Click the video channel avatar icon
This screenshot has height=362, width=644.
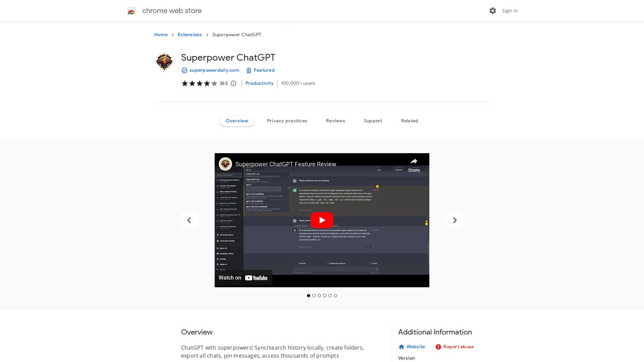click(225, 164)
